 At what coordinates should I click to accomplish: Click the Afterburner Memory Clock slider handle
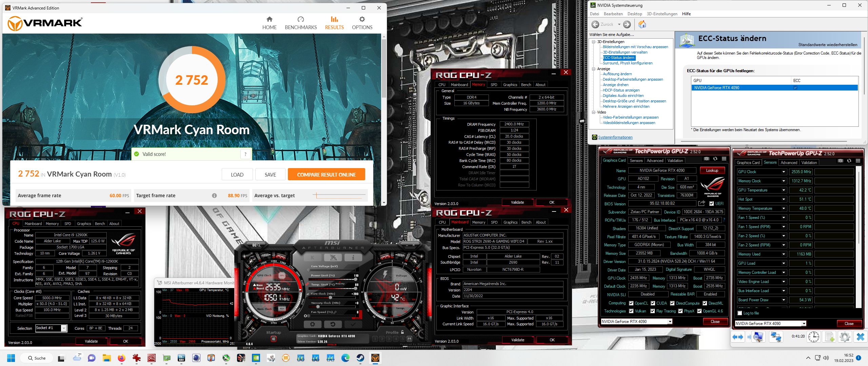click(x=318, y=307)
